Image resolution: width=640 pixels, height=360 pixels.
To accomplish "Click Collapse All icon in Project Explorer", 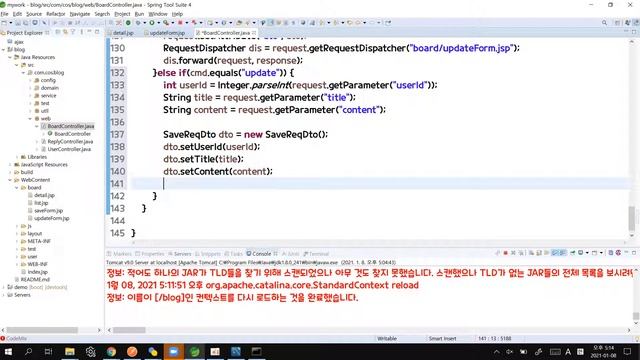I will pyautogui.click(x=58, y=32).
